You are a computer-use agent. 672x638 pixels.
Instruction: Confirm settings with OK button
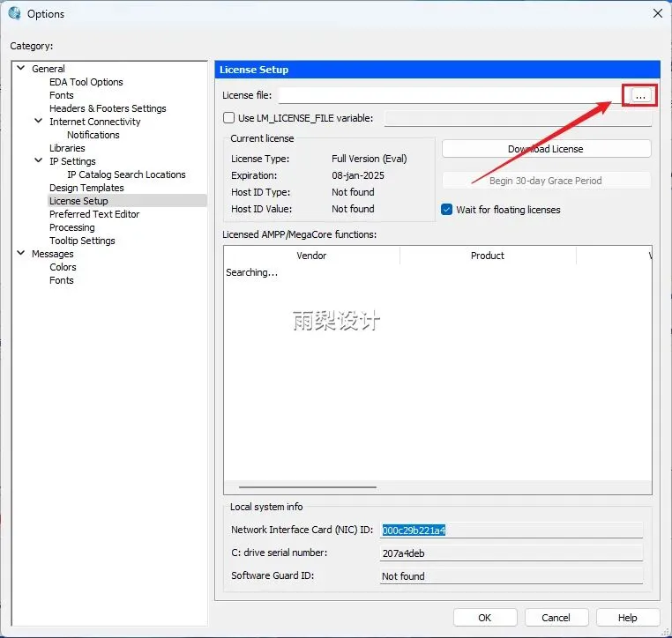pos(485,618)
